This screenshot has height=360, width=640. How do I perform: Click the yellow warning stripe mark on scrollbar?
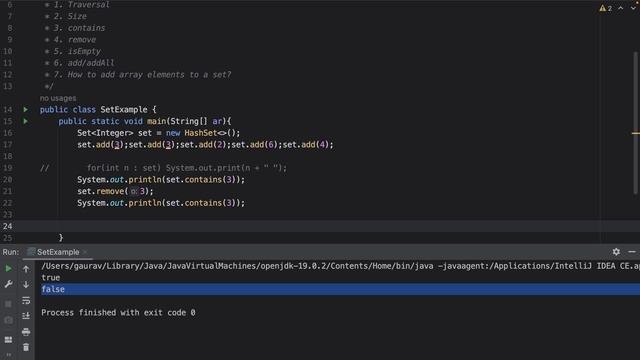(636, 133)
